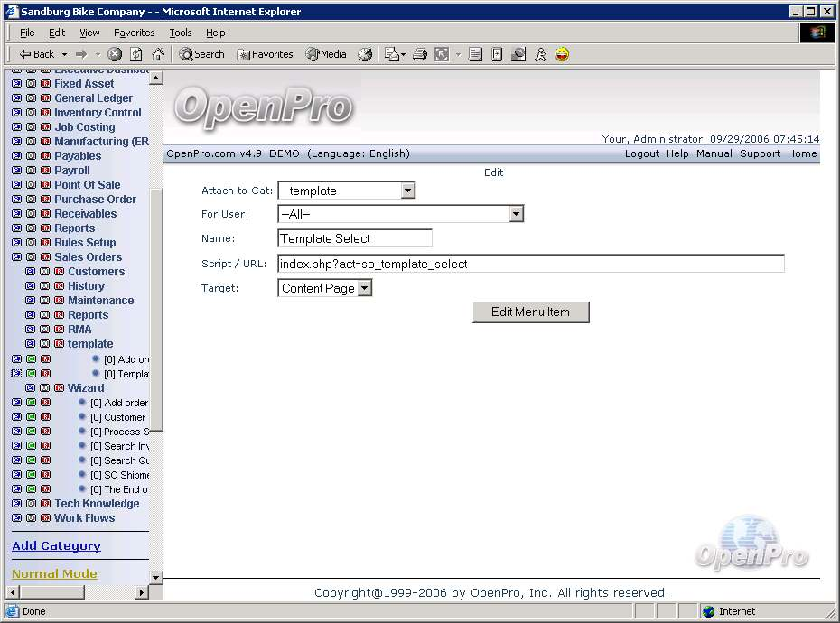
Task: Click into the Script / URL field
Action: coord(530,264)
